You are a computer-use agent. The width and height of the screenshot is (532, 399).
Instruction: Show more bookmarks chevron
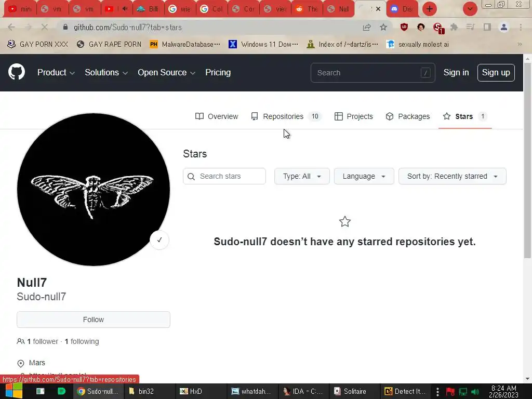[x=520, y=45]
